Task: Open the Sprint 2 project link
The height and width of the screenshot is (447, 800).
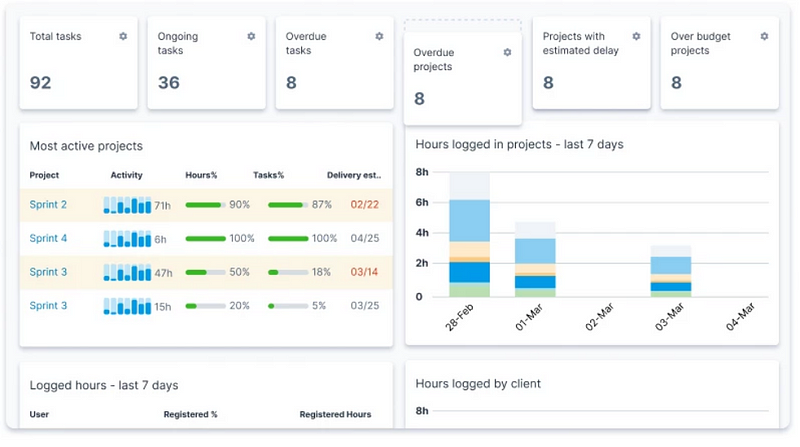Action: [x=48, y=205]
